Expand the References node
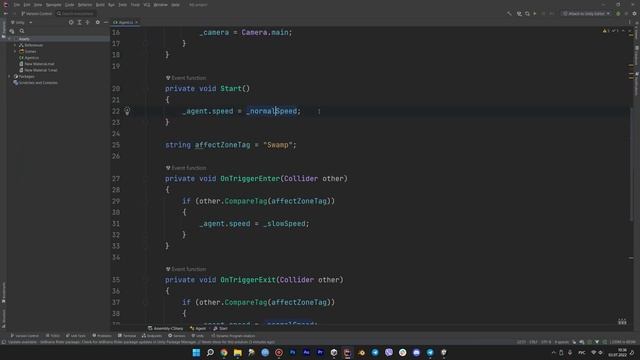This screenshot has height=360, width=640. tap(15, 45)
